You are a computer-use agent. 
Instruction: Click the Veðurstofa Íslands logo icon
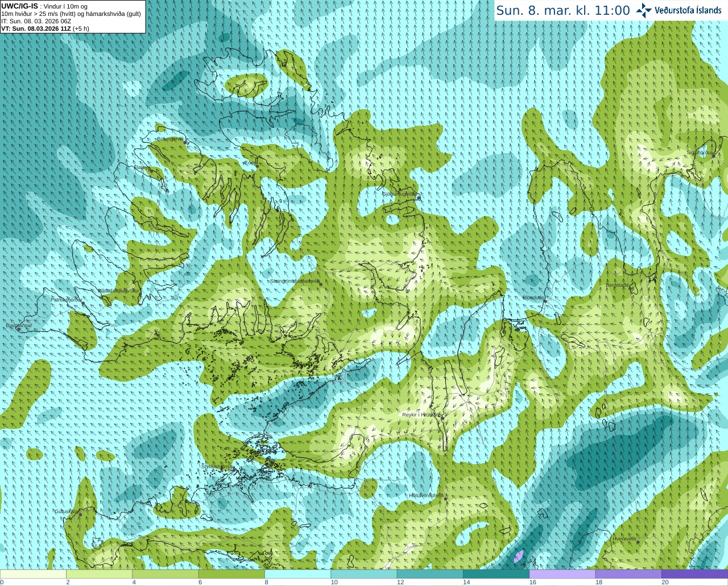(644, 10)
